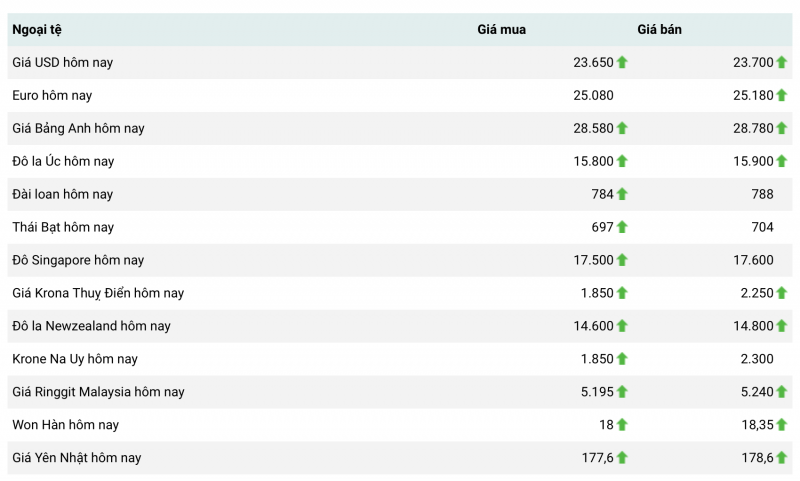
Task: Select up arrow beside Ringgit buy price 5.195
Action: point(622,392)
